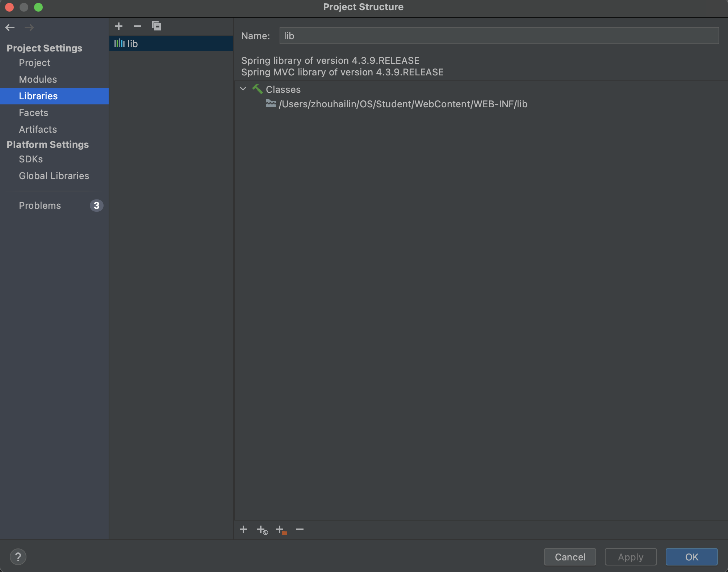The image size is (728, 572).
Task: Select the lib library in list
Action: point(133,44)
